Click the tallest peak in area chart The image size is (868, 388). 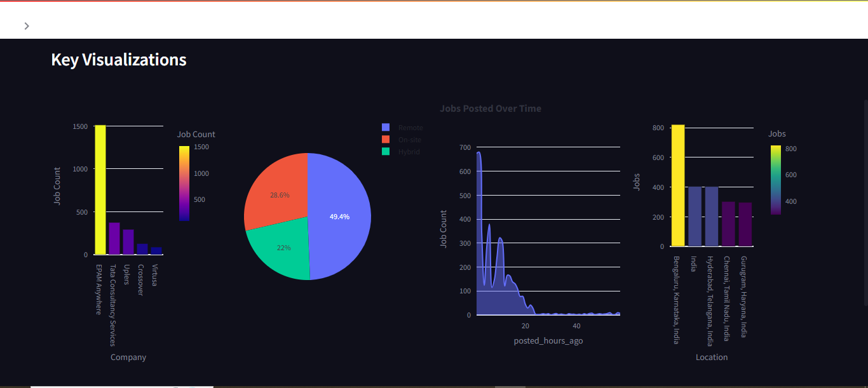[478, 156]
